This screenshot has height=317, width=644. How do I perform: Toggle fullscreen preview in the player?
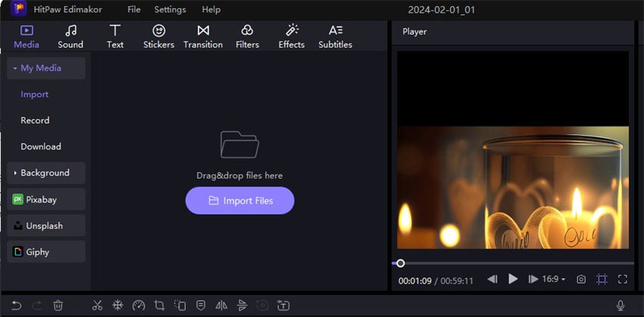[x=623, y=279]
